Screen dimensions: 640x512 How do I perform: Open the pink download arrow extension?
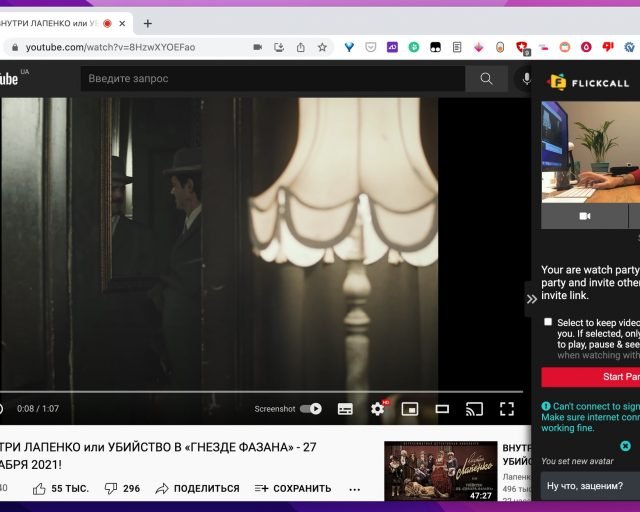click(479, 47)
